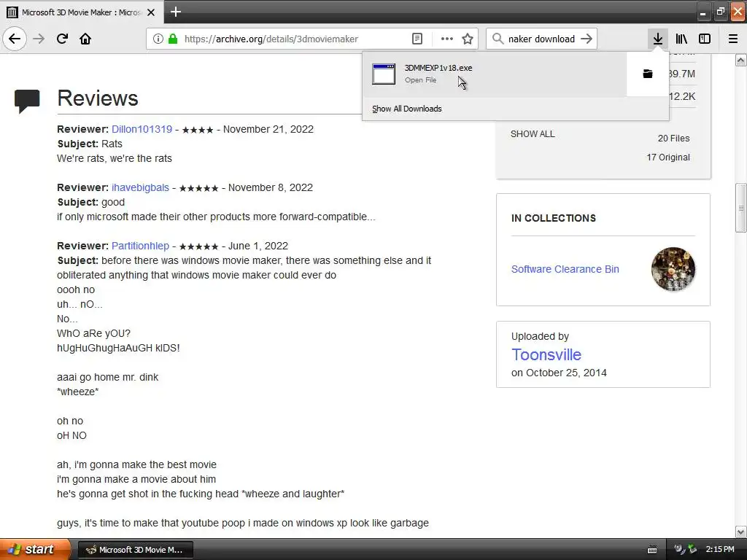Select the Microsoft 3D Movie Maker tab
Viewport: 747px width, 560px height.
82,12
